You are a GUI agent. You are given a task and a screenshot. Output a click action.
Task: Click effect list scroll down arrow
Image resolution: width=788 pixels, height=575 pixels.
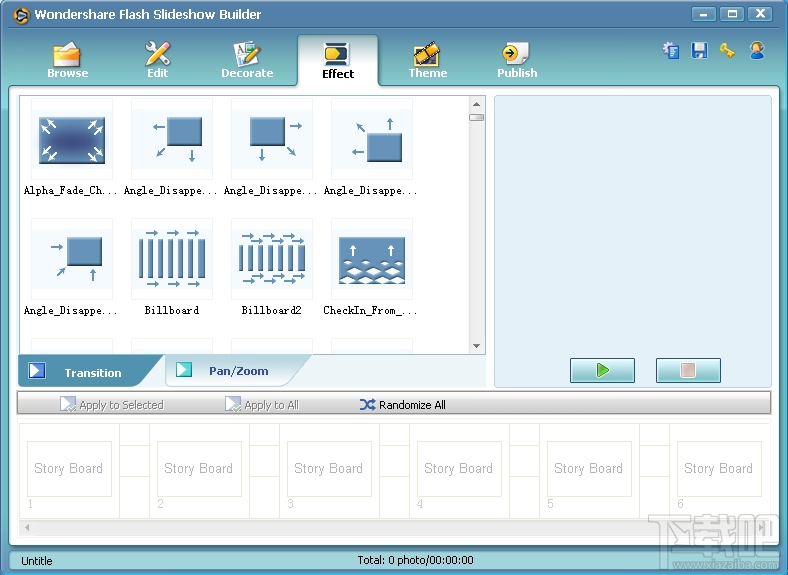point(476,346)
